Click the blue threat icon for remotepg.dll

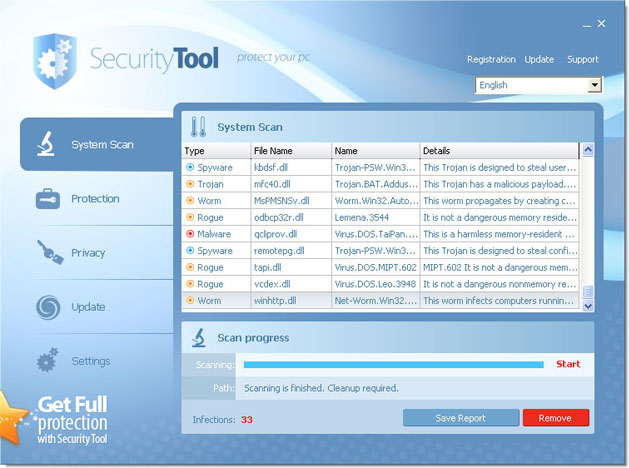tap(190, 251)
